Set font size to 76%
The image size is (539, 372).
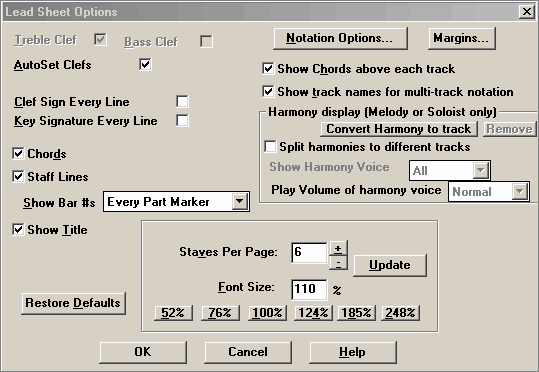pyautogui.click(x=220, y=313)
